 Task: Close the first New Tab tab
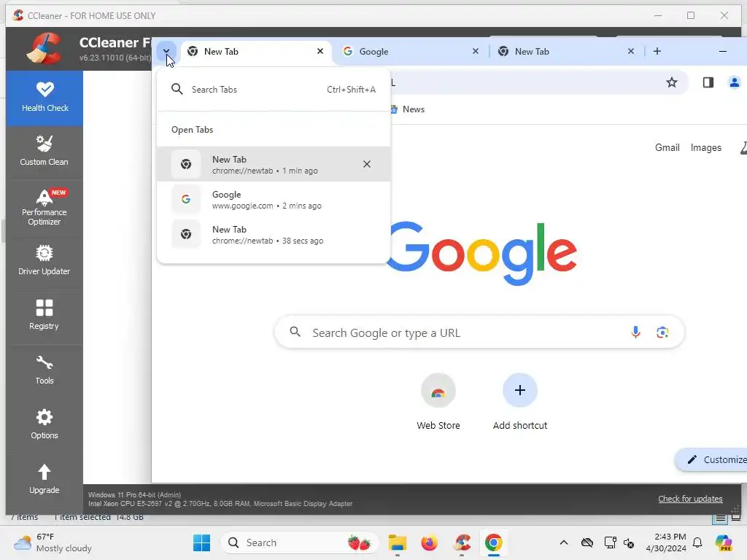(x=320, y=51)
